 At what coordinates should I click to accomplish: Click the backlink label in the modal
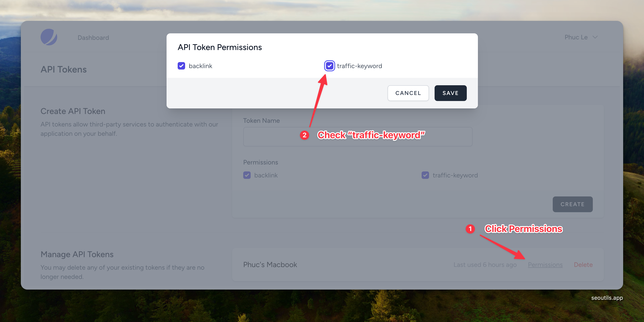tap(200, 66)
